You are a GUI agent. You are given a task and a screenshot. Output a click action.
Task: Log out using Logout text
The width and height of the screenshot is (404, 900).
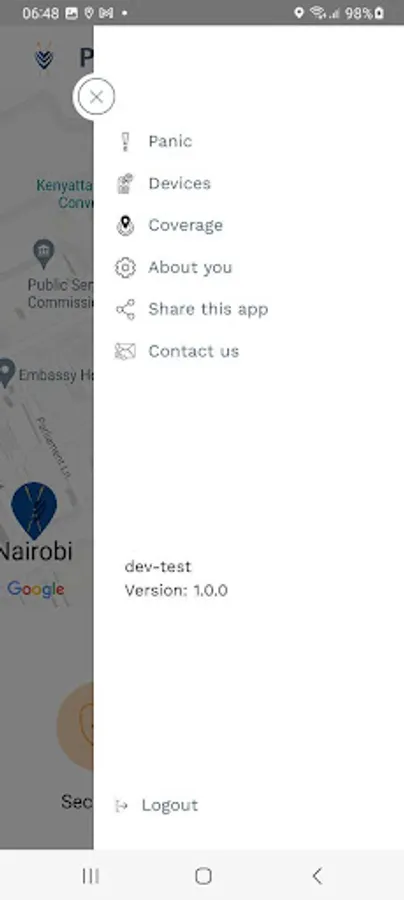(170, 806)
